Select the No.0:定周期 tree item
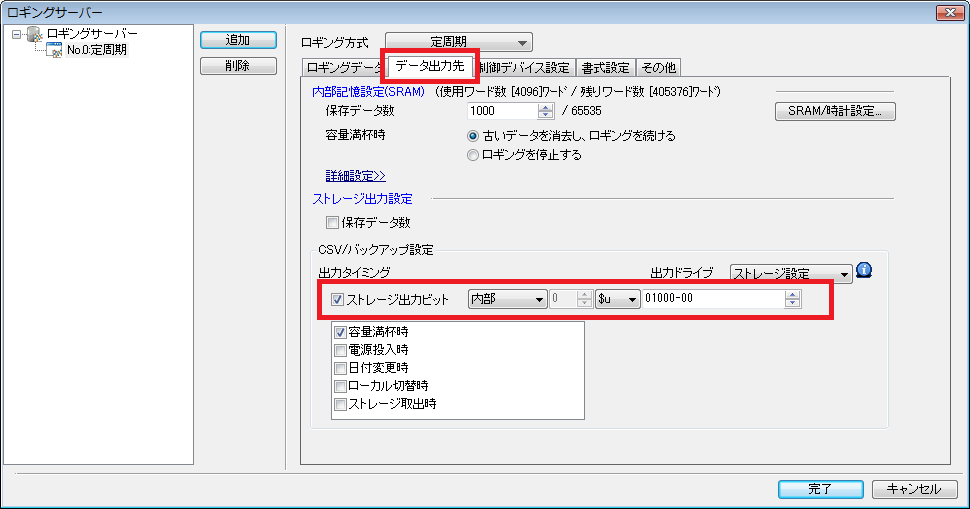 [97, 49]
